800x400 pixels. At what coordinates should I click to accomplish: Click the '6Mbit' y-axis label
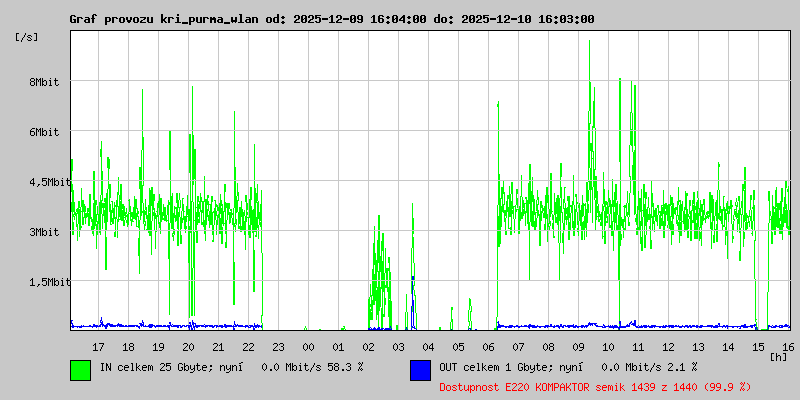tap(44, 132)
